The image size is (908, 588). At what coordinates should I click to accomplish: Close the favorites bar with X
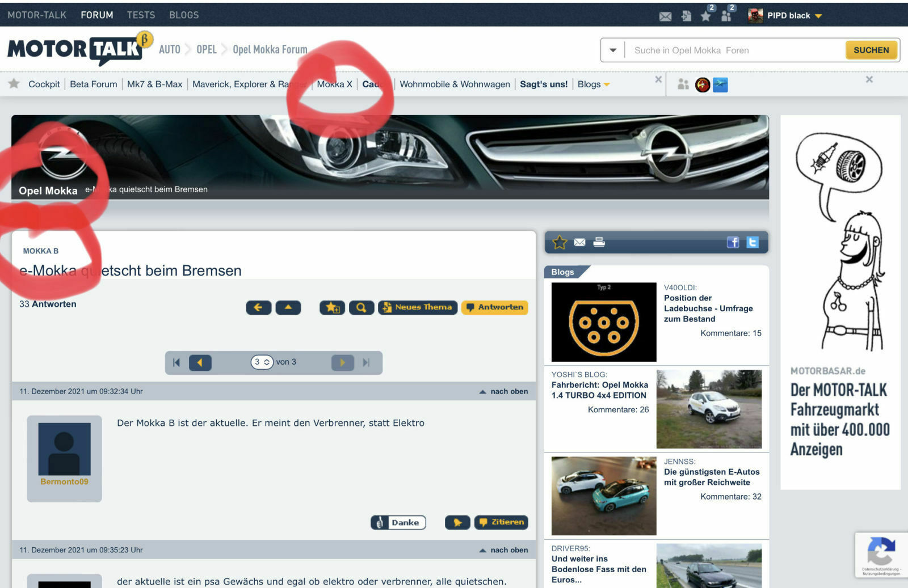[658, 79]
